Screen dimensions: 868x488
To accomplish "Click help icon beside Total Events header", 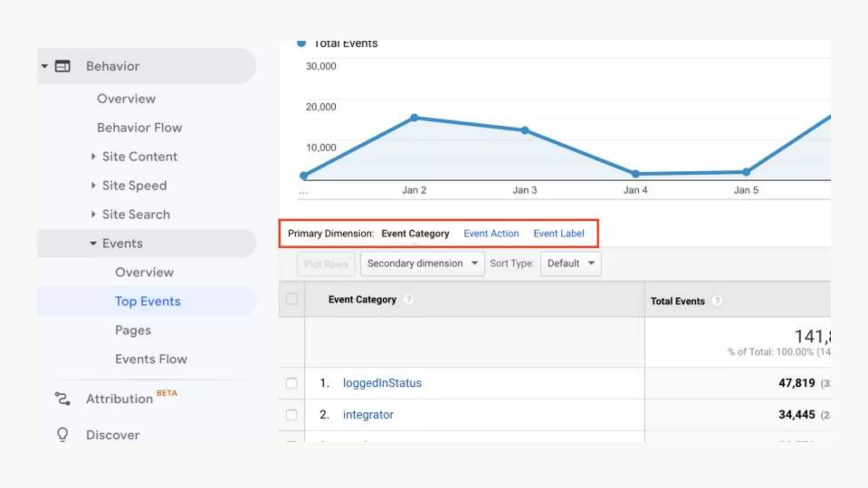I will pyautogui.click(x=717, y=301).
